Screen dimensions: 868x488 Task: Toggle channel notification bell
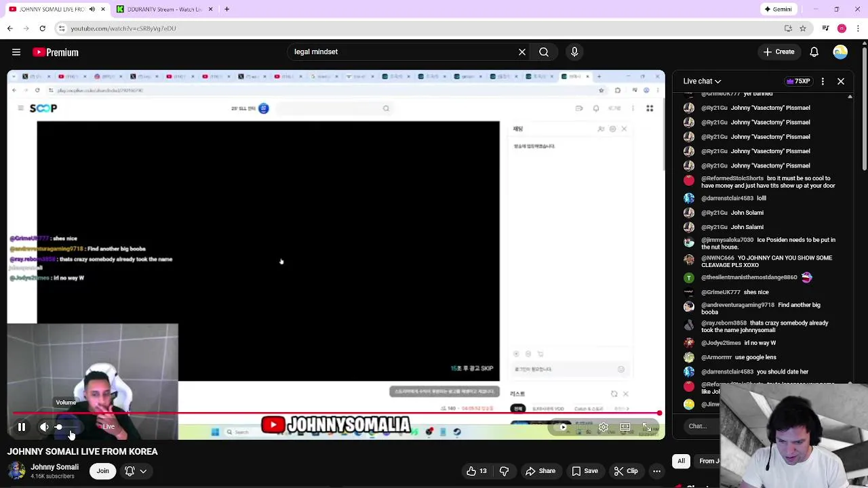(130, 471)
